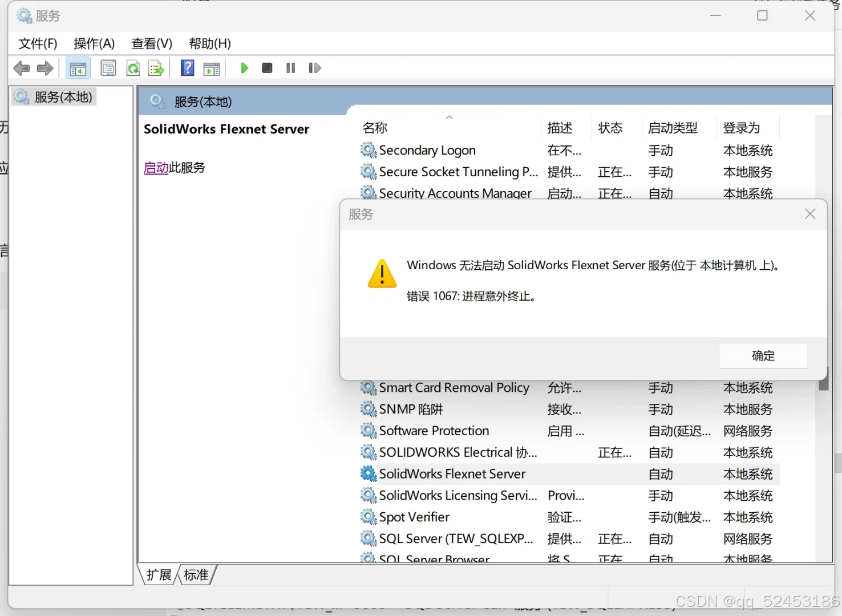
Task: Click the 启动 link to start service
Action: pos(156,168)
